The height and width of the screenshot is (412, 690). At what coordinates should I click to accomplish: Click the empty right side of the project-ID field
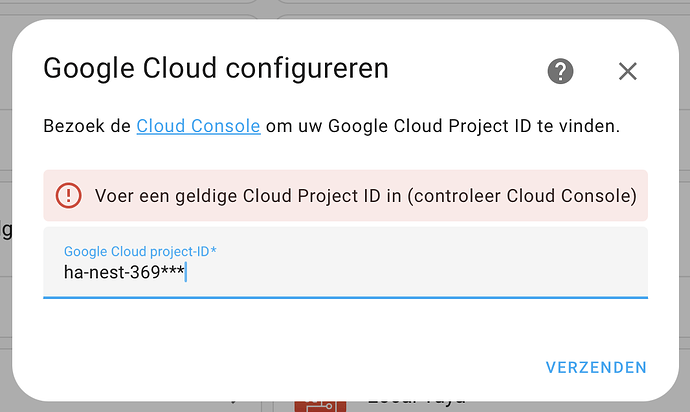(x=418, y=269)
